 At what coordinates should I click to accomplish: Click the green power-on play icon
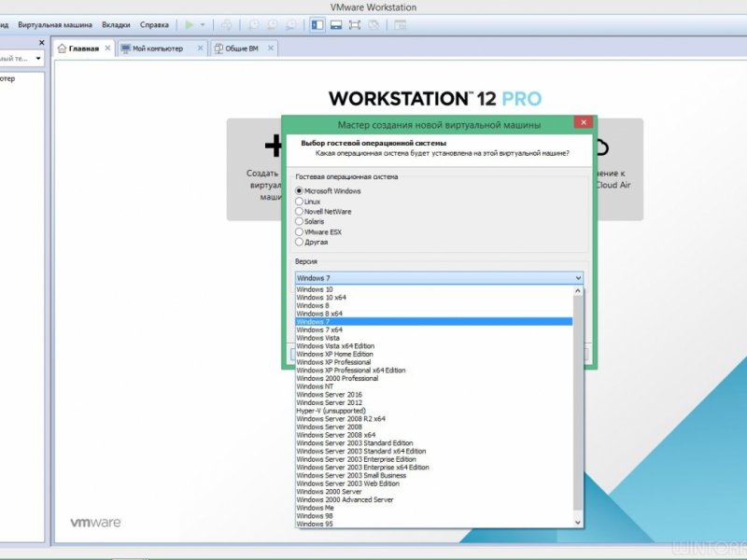pyautogui.click(x=190, y=25)
